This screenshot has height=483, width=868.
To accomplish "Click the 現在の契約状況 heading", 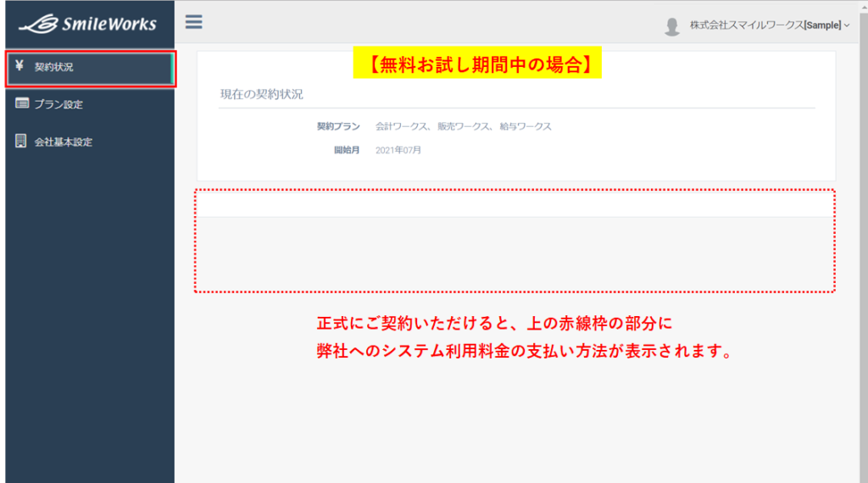I will (261, 94).
